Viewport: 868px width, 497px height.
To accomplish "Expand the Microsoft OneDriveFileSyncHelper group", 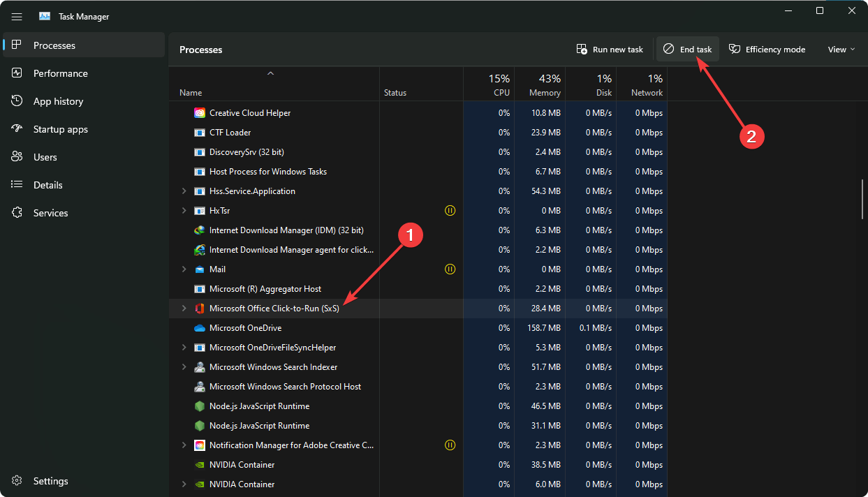I will pos(184,348).
